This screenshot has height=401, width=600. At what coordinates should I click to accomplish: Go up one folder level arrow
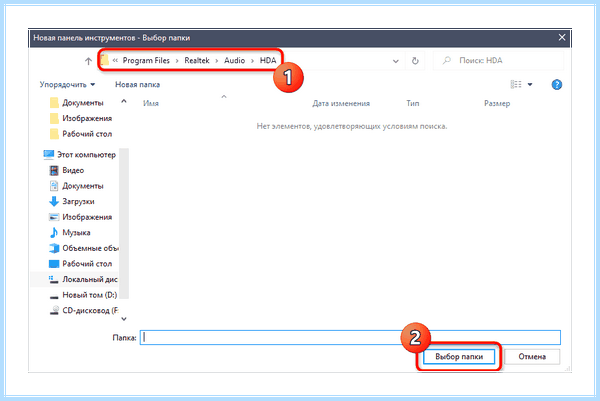pyautogui.click(x=88, y=61)
